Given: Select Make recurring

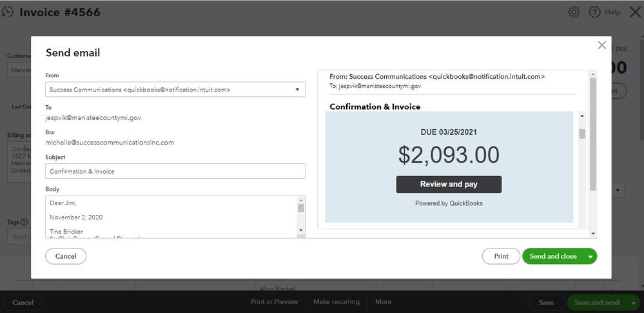Looking at the screenshot, I should [x=337, y=302].
